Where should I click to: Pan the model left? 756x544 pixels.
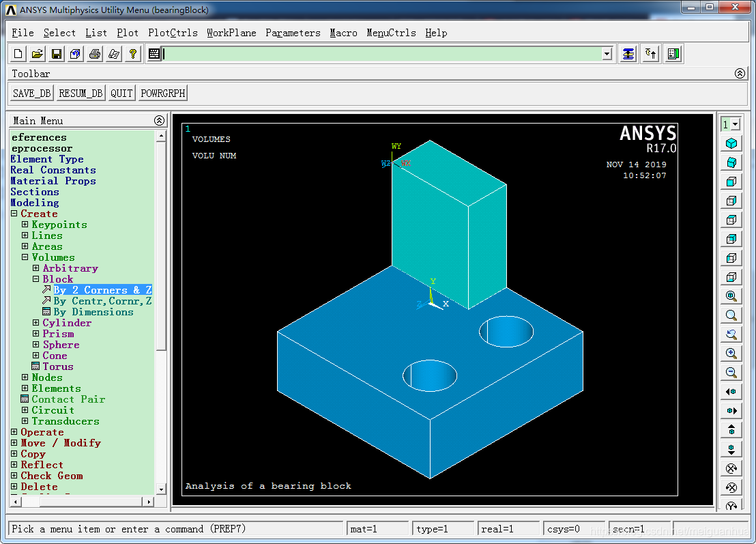(731, 392)
